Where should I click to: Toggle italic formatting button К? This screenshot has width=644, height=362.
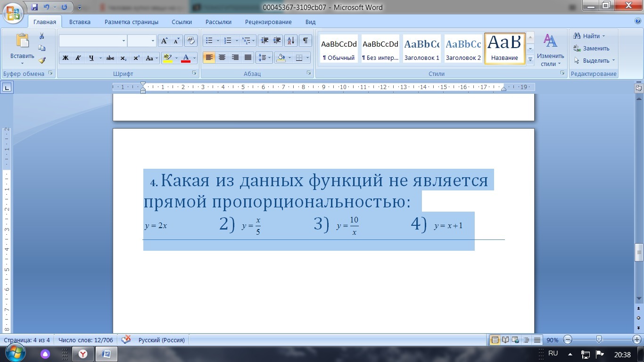coord(78,58)
